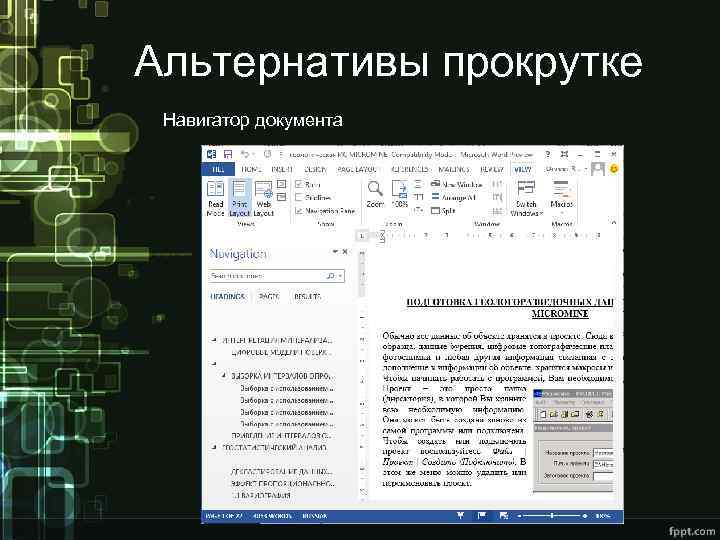
Task: Open the Undo history dropdown arrow
Action: [253, 155]
